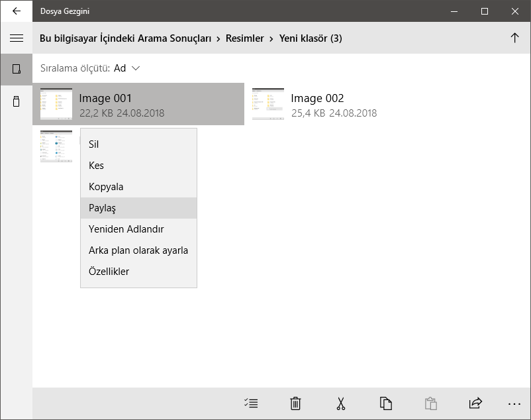Share using the bottom toolbar share icon
This screenshot has height=420, width=531.
(x=475, y=403)
